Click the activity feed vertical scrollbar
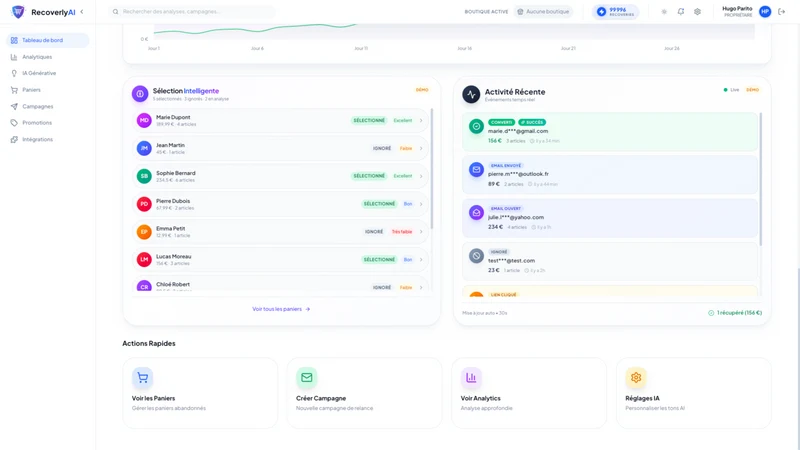 coord(761,179)
